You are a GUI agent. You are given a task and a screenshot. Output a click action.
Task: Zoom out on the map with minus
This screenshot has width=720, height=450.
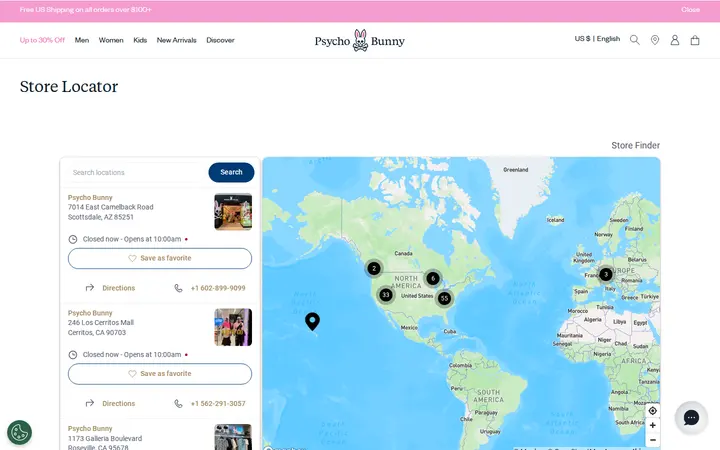(x=652, y=440)
